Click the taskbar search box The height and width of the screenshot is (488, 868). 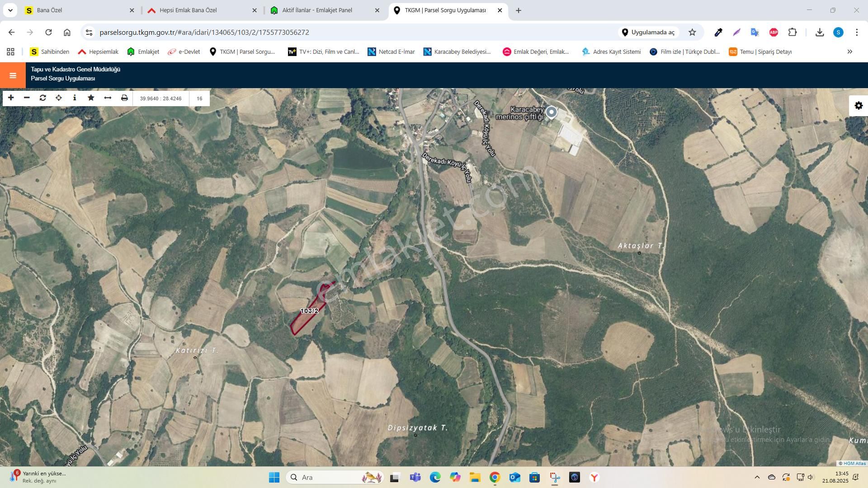(335, 477)
